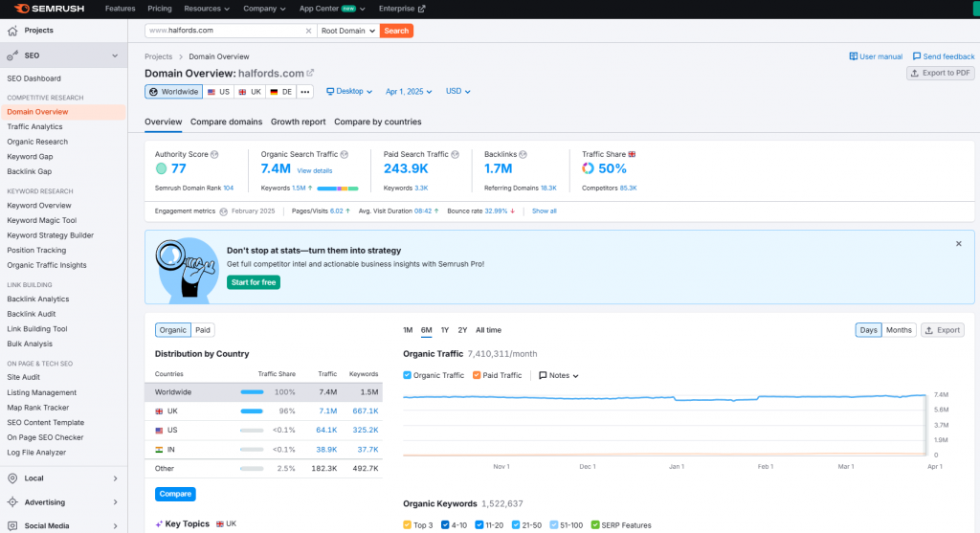Uncheck the Organic Traffic checkbox
The width and height of the screenshot is (980, 533).
(408, 375)
